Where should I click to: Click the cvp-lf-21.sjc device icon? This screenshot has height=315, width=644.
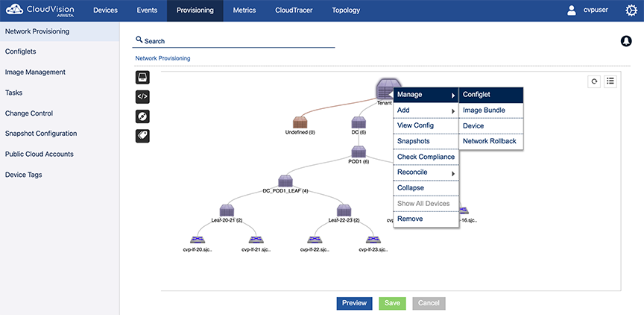(256, 240)
